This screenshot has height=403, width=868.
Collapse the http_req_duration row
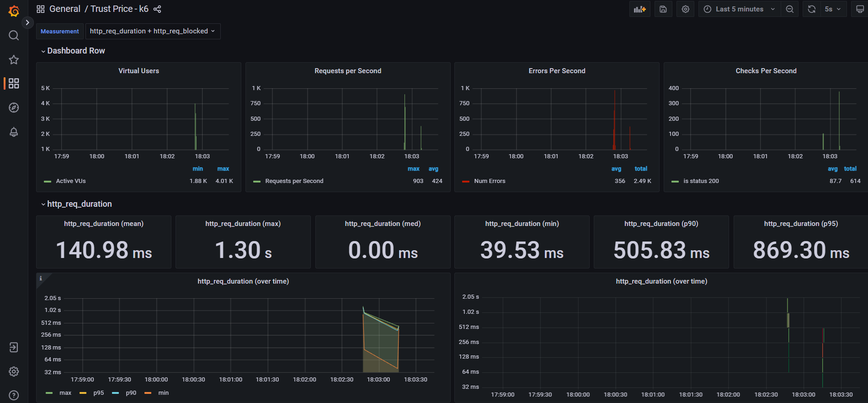pyautogui.click(x=76, y=204)
